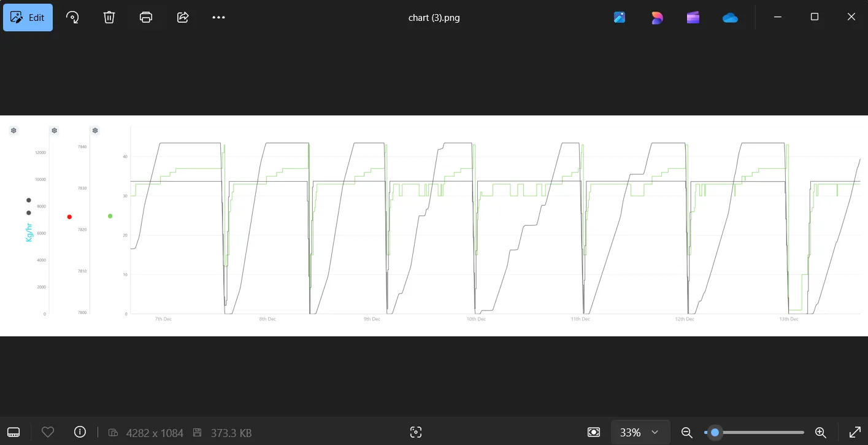Click the zoom-to-fit icon beside 33%
Image resolution: width=868 pixels, height=445 pixels.
tap(594, 432)
